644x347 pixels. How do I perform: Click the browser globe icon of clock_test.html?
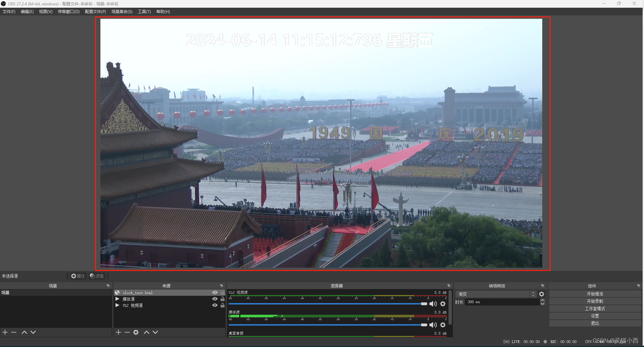point(117,293)
